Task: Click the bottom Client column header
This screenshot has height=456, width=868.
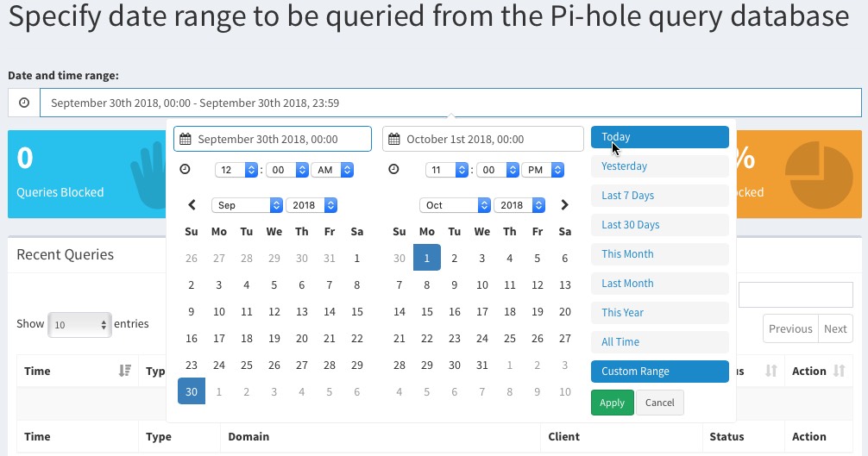Action: pyautogui.click(x=621, y=437)
